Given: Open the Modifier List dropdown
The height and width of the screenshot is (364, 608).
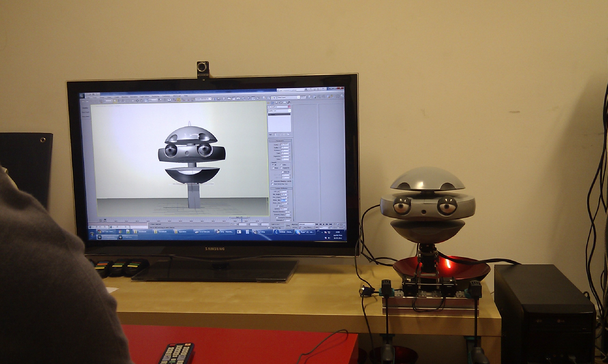Looking at the screenshot, I should click(279, 111).
